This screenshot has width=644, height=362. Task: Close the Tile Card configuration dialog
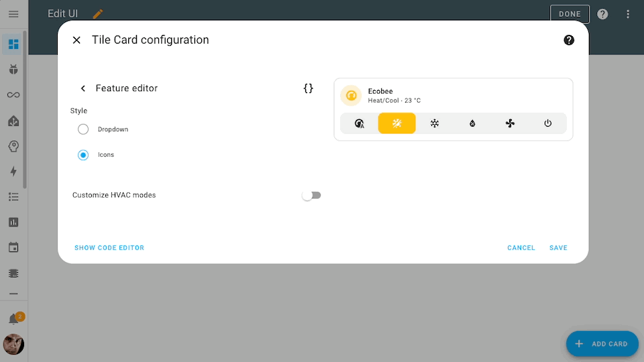pyautogui.click(x=76, y=40)
